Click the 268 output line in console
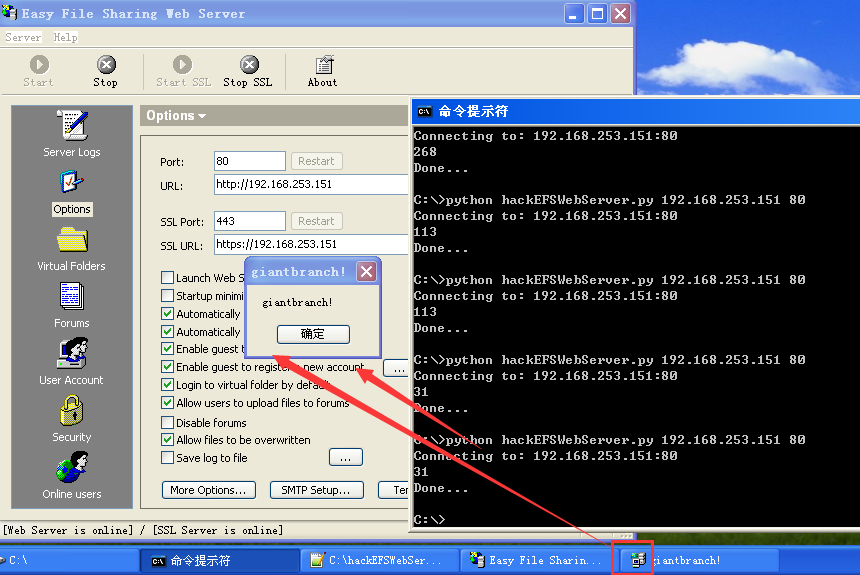The height and width of the screenshot is (575, 860). tap(425, 151)
